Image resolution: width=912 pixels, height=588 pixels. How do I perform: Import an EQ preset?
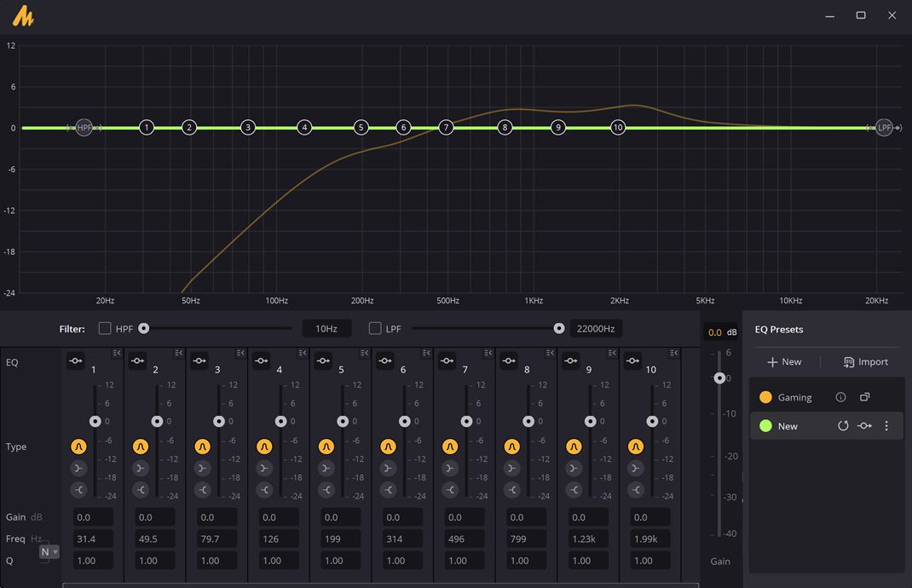[x=865, y=362]
